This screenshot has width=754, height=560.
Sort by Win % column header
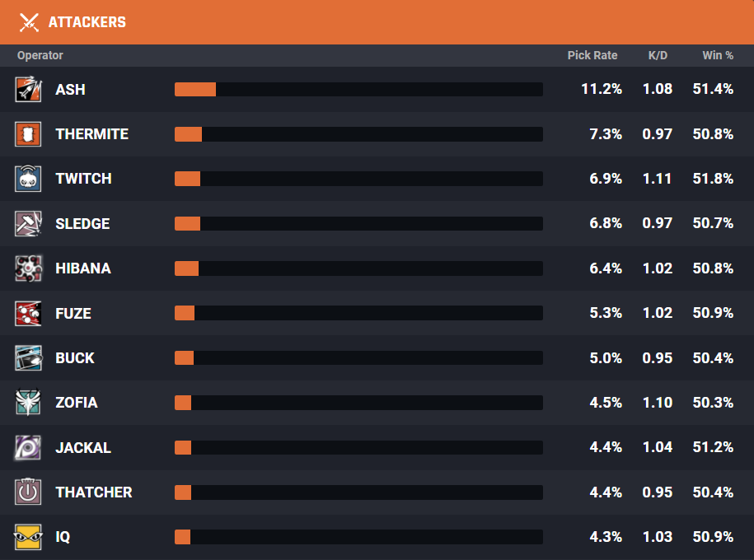tap(718, 55)
